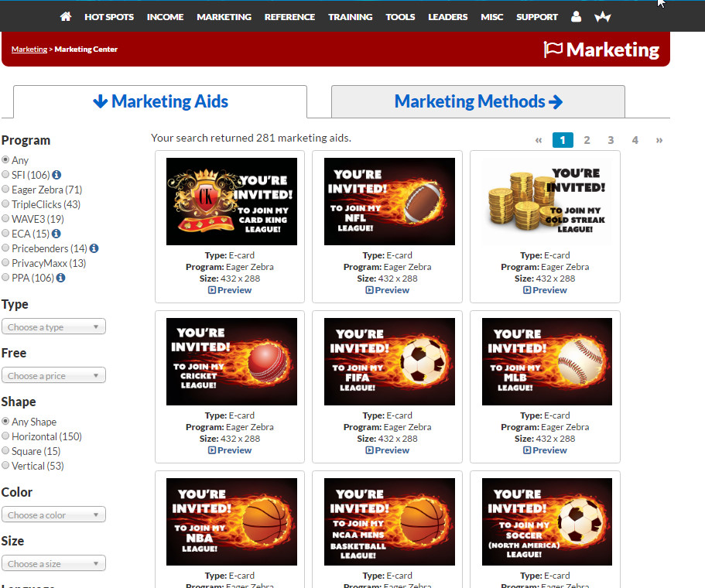The width and height of the screenshot is (705, 588).
Task: Open the MLB League baseball thumbnail
Action: [x=546, y=361]
